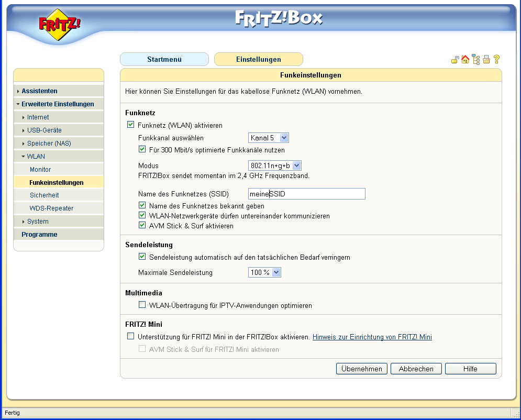Collapse Erweiterte Einstellungen section

(59, 104)
